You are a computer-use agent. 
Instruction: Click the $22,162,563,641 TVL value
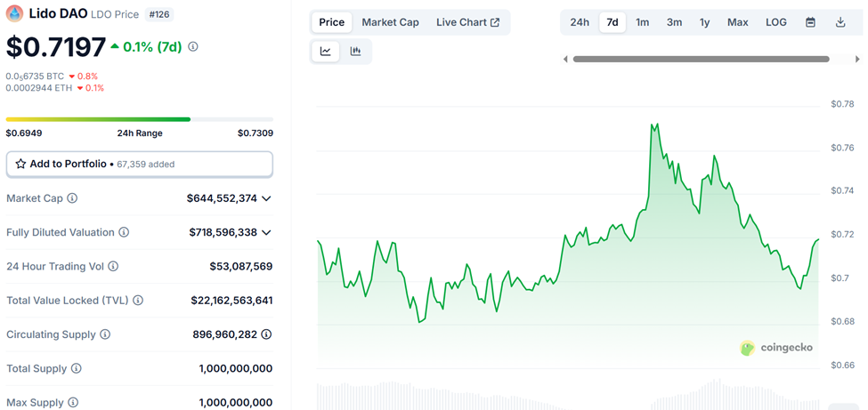pyautogui.click(x=232, y=301)
